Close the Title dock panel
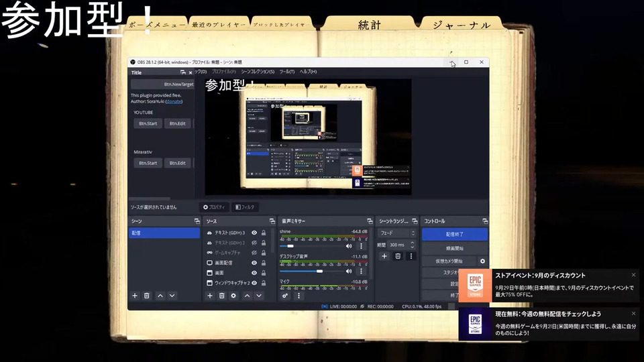 [x=190, y=72]
